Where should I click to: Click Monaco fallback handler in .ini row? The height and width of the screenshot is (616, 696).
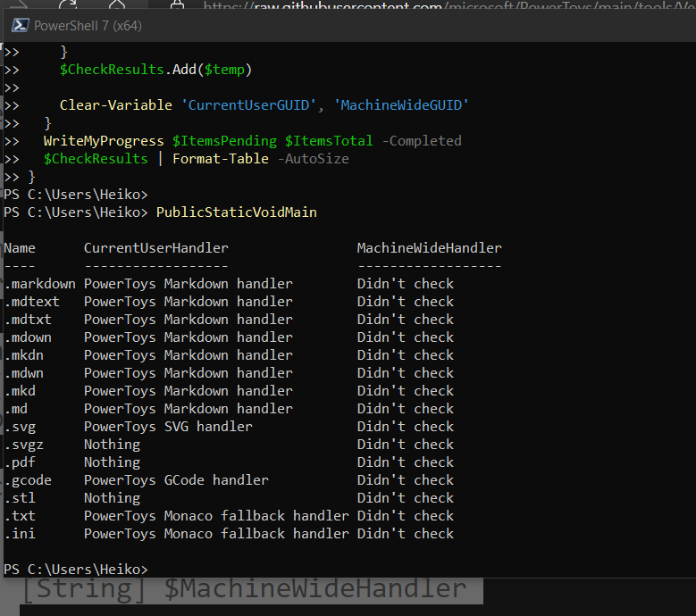[x=216, y=534]
